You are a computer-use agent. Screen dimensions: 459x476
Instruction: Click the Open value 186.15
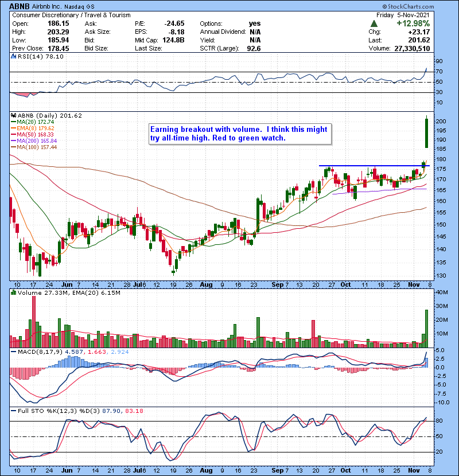[x=59, y=24]
